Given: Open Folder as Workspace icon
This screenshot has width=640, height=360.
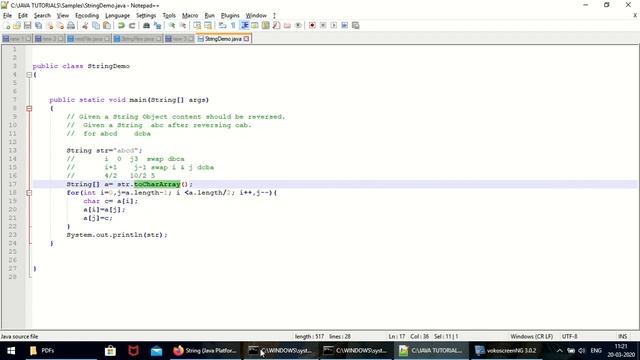Looking at the screenshot, I should pyautogui.click(x=287, y=25).
